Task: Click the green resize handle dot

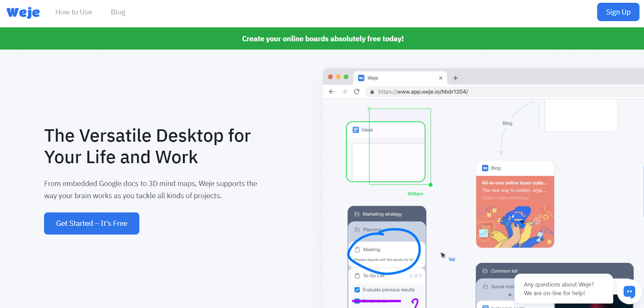Action: click(431, 185)
